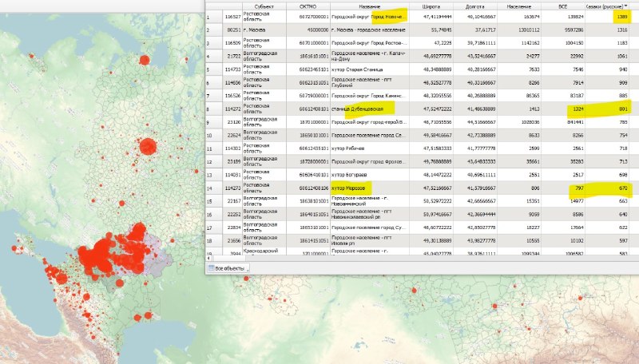
Task: Click the cell 'станица Дубенцовская'
Action: [x=370, y=109]
